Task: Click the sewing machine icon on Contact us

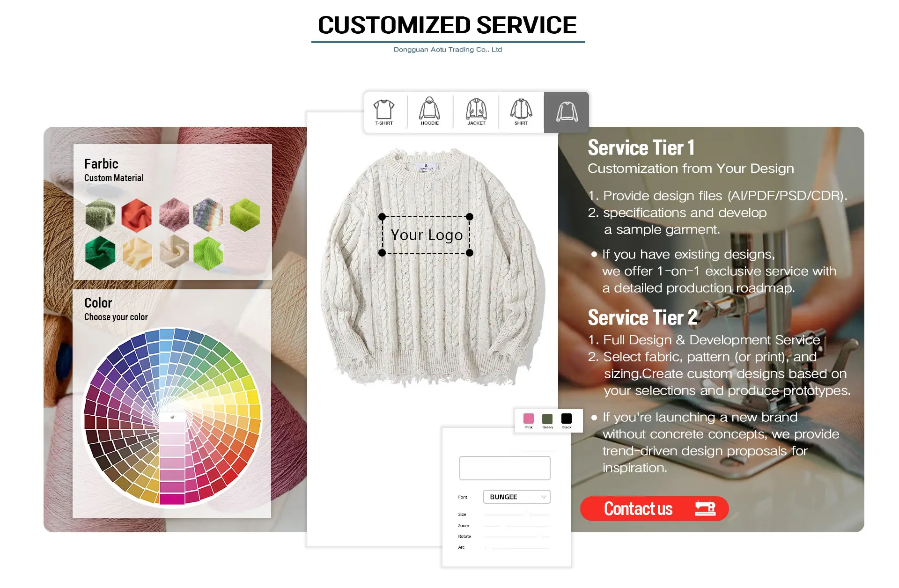Action: tap(705, 508)
